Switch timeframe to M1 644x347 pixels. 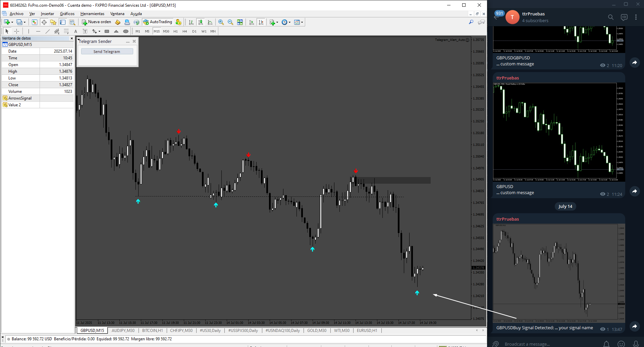pyautogui.click(x=138, y=31)
